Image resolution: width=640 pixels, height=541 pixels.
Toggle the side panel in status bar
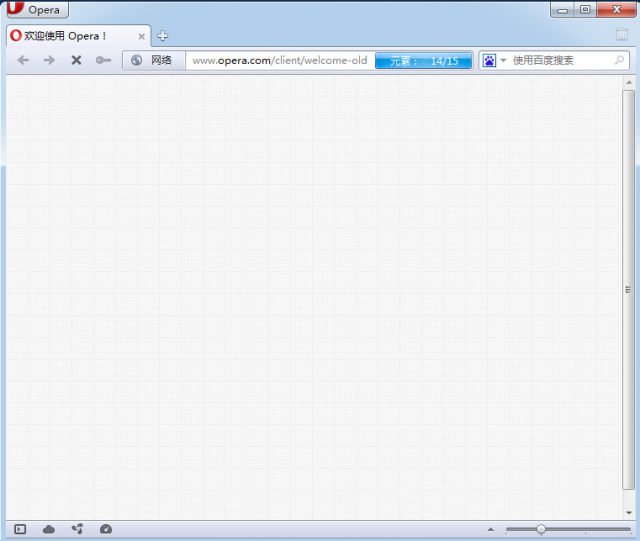(x=20, y=529)
